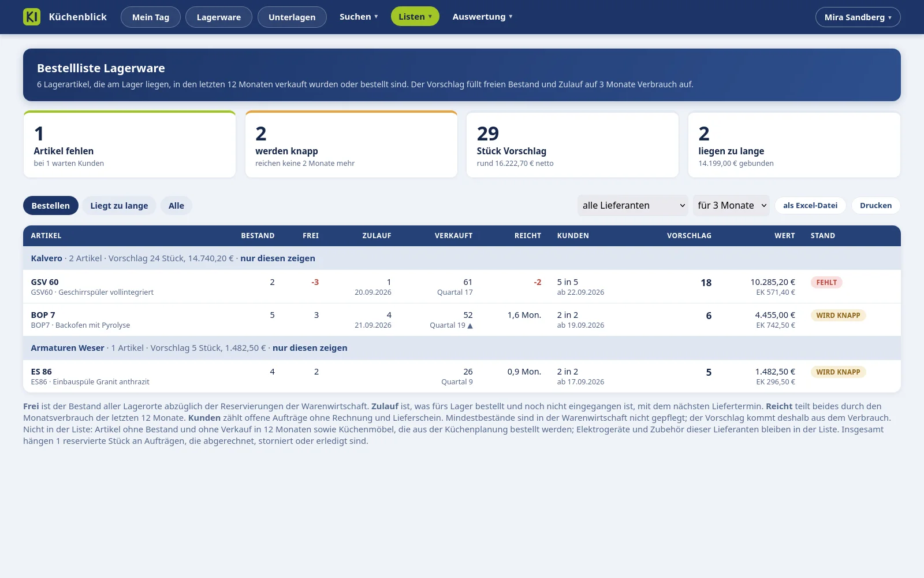The height and width of the screenshot is (578, 924).
Task: Click the Wert 1.482,50 € for ES 86
Action: pyautogui.click(x=775, y=372)
